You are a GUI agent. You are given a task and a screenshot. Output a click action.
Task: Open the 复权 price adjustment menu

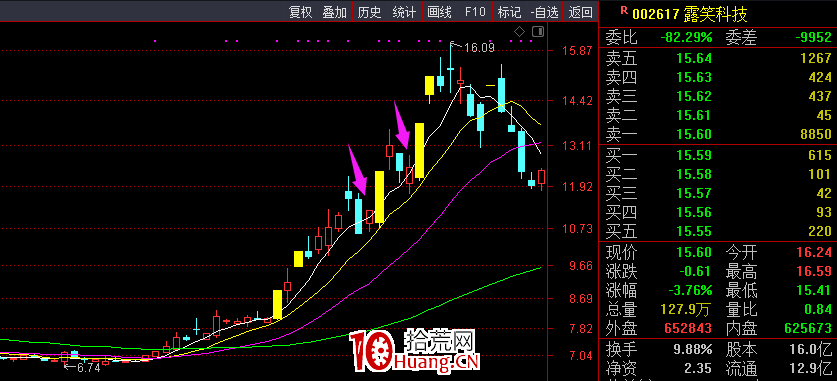click(301, 11)
